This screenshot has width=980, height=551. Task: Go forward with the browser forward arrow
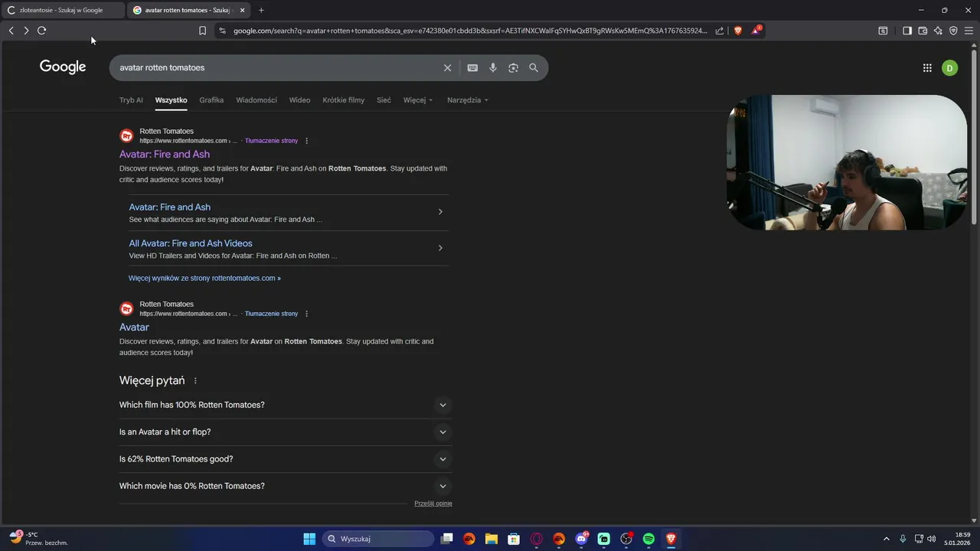(26, 31)
